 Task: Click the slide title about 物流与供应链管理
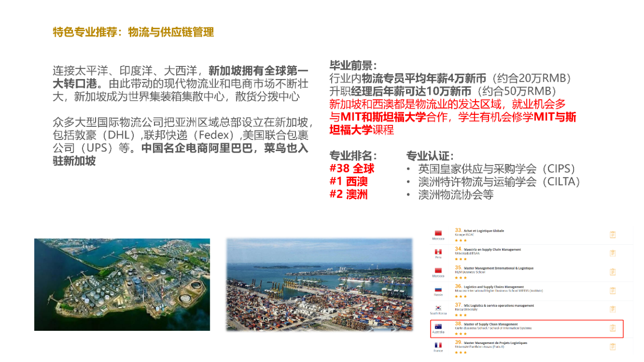[133, 32]
